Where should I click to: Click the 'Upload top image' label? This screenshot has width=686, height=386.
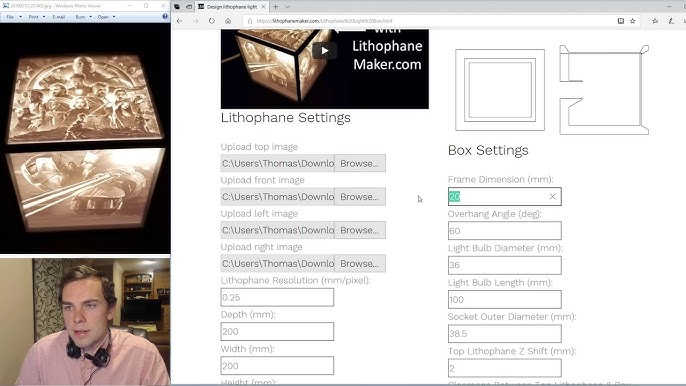point(259,147)
